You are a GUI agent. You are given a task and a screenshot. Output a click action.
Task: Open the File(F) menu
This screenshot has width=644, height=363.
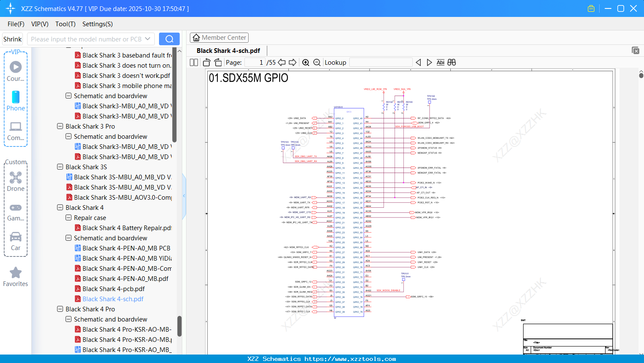coord(16,24)
